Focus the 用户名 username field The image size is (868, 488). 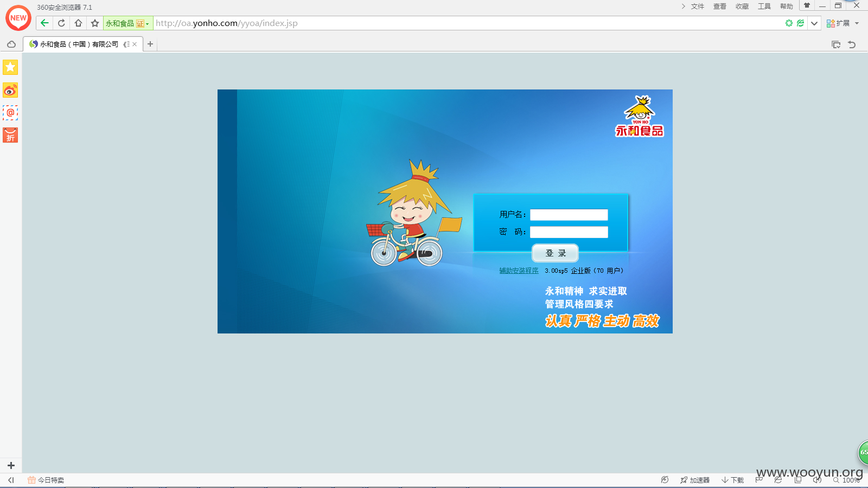[x=569, y=215]
